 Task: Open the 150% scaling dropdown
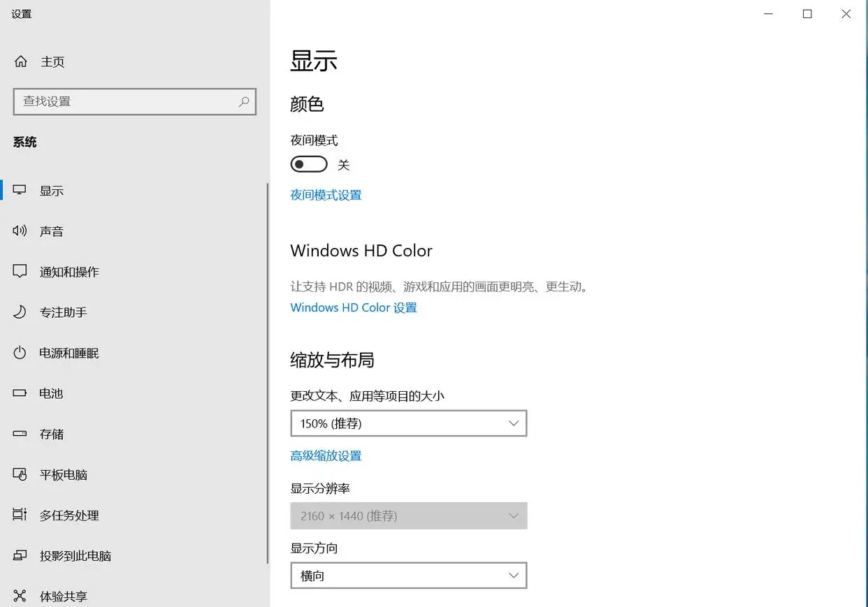(x=408, y=423)
